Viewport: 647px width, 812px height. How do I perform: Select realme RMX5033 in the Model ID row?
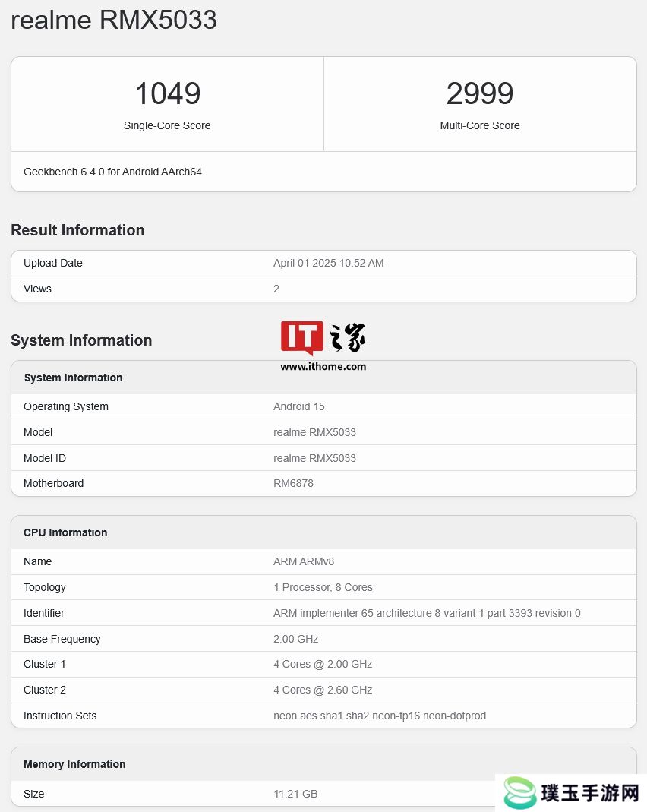coord(314,458)
